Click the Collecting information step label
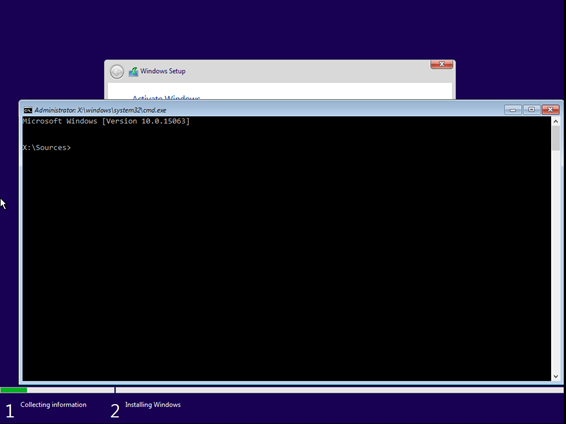 point(53,405)
